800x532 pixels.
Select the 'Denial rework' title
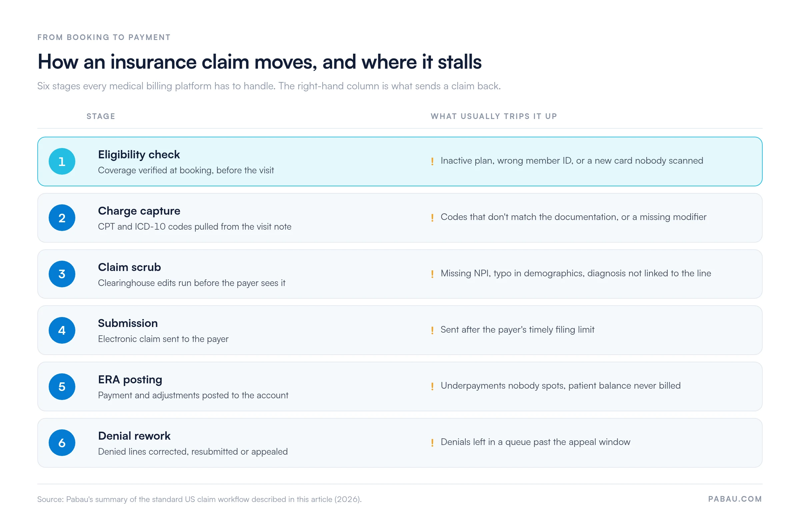[x=134, y=436]
